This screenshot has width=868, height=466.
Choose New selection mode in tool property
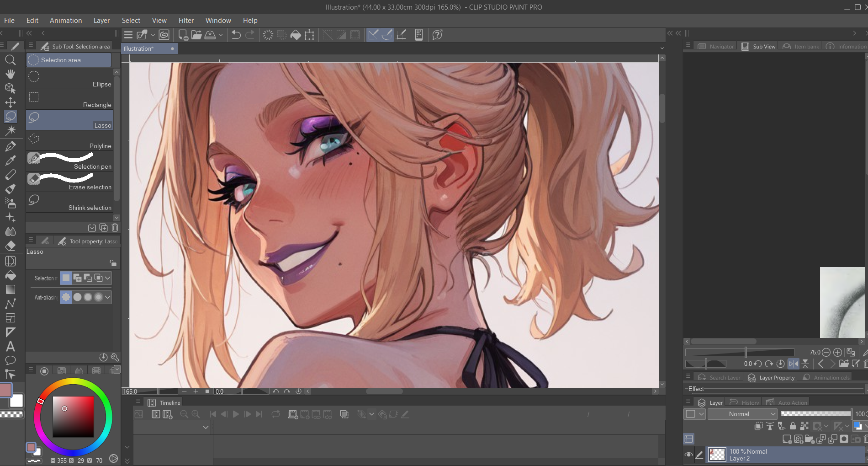(66, 278)
